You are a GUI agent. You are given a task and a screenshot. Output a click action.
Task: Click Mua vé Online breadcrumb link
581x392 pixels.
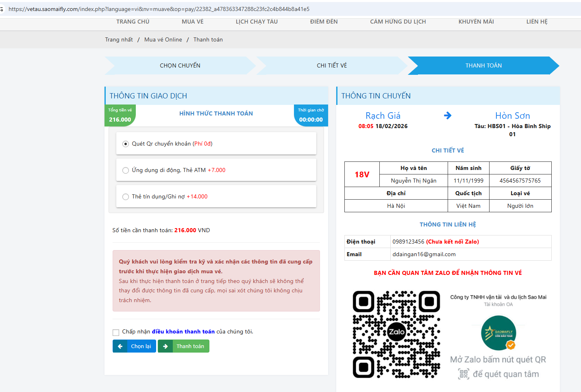[163, 39]
